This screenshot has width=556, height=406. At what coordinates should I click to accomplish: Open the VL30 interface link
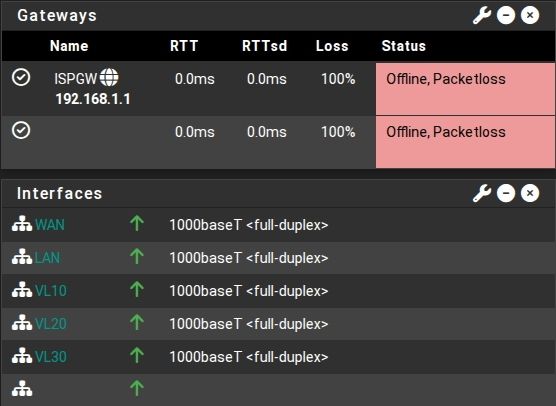coord(51,357)
